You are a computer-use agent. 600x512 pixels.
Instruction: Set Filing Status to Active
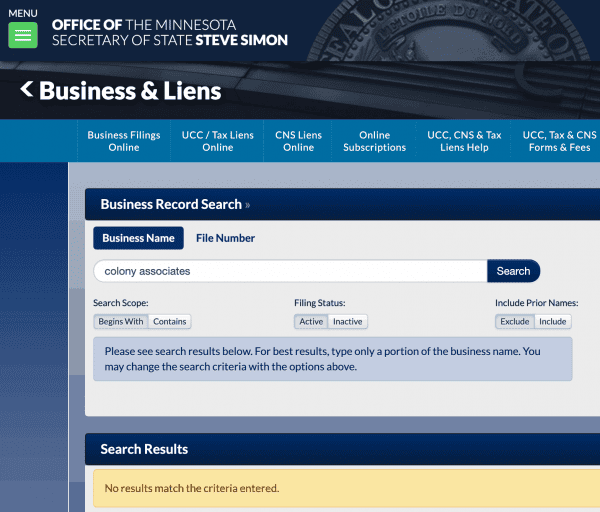pos(311,321)
